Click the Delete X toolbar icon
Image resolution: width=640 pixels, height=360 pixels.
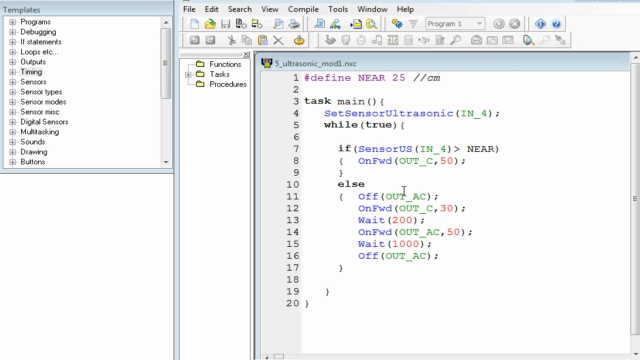click(x=278, y=40)
